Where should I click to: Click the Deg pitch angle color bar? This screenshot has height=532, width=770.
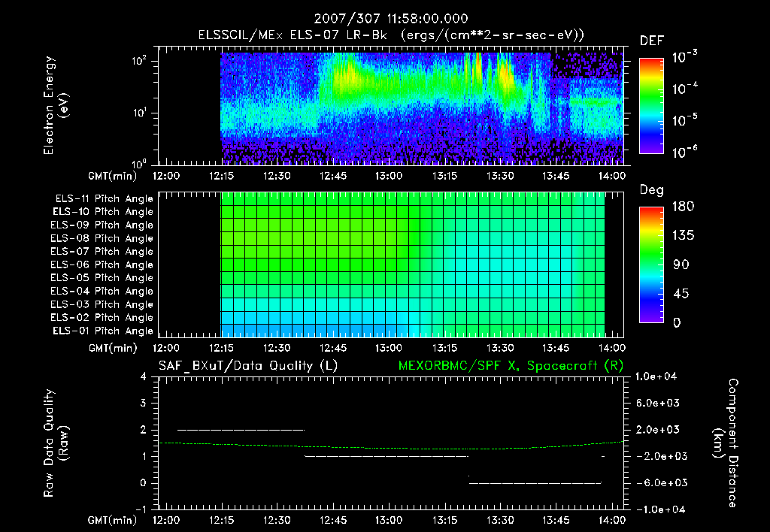(x=651, y=265)
